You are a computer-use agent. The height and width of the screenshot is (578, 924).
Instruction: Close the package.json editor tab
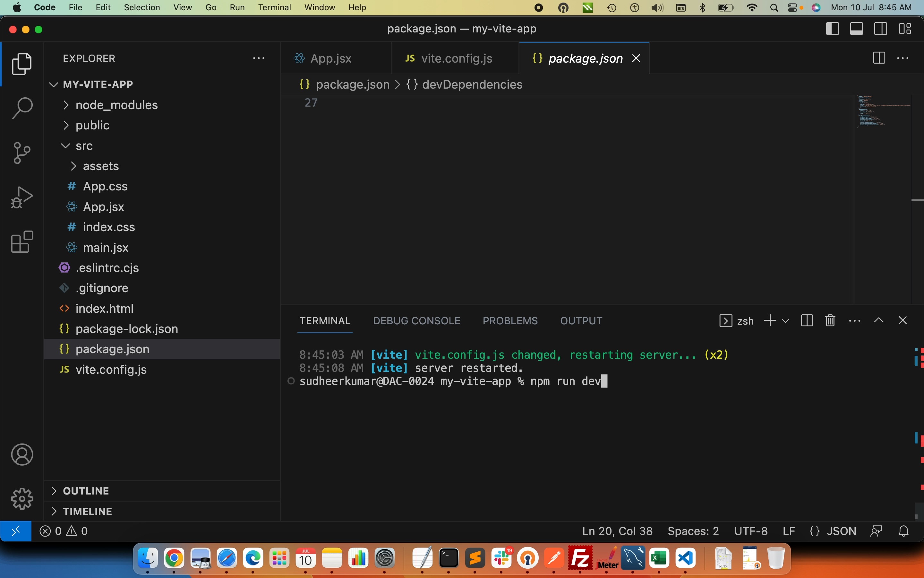636,58
